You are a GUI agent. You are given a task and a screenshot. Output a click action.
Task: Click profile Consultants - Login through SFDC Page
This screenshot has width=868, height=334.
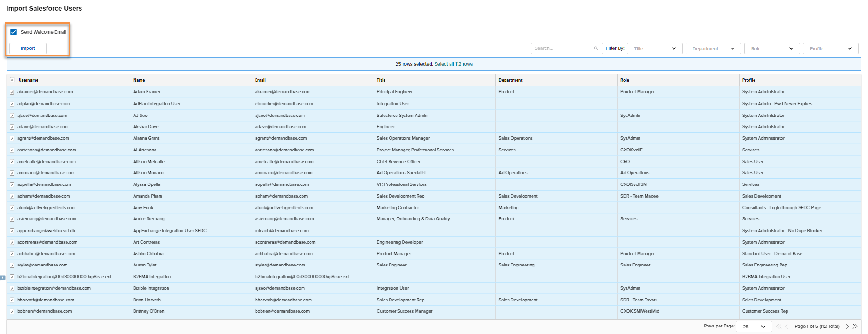coord(781,208)
